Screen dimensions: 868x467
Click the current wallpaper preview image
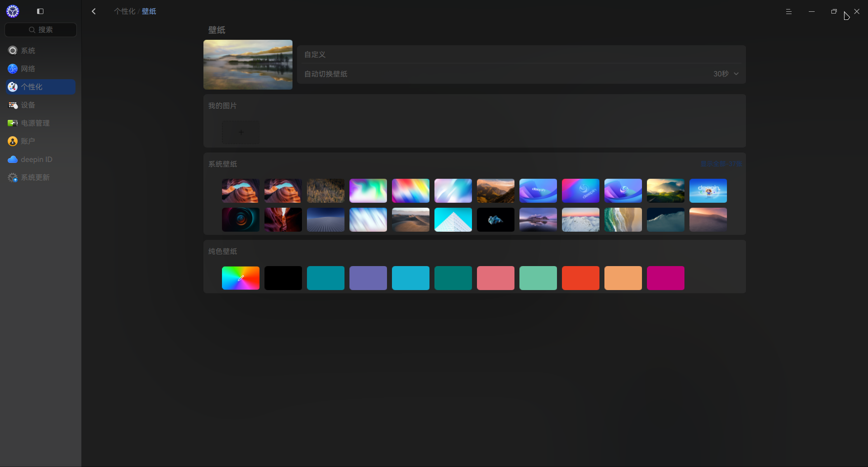pyautogui.click(x=248, y=65)
